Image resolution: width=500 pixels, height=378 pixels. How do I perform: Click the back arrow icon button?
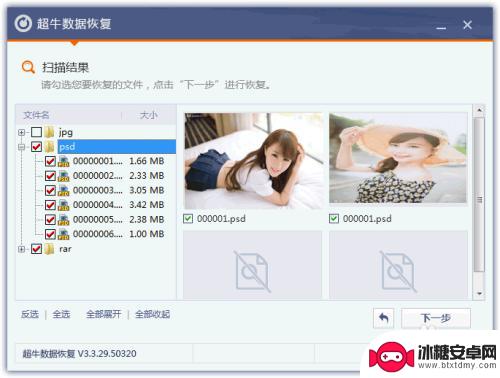(x=383, y=318)
